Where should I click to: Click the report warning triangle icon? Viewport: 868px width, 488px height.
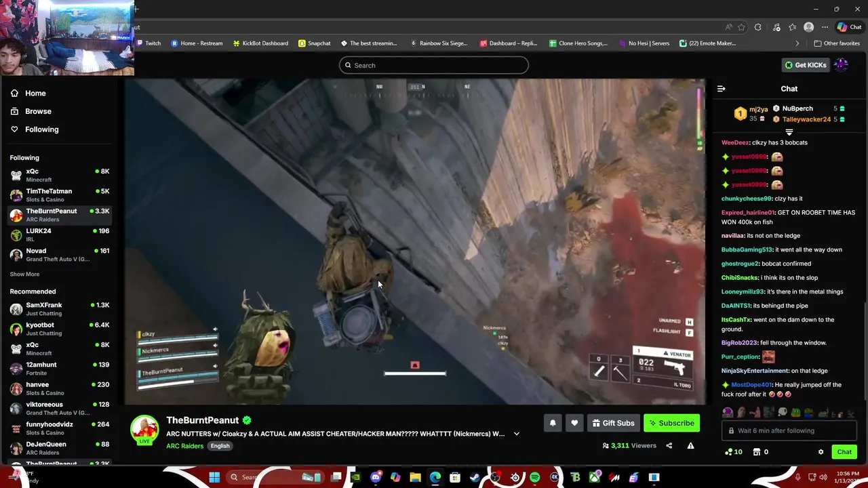click(690, 445)
